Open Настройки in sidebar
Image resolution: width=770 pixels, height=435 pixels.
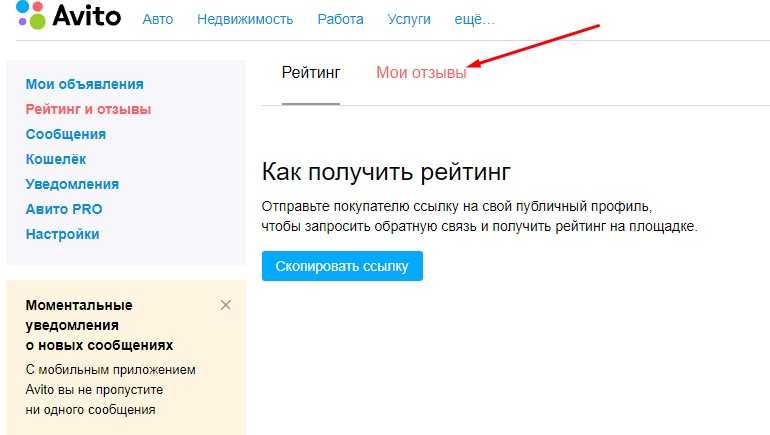click(x=62, y=234)
